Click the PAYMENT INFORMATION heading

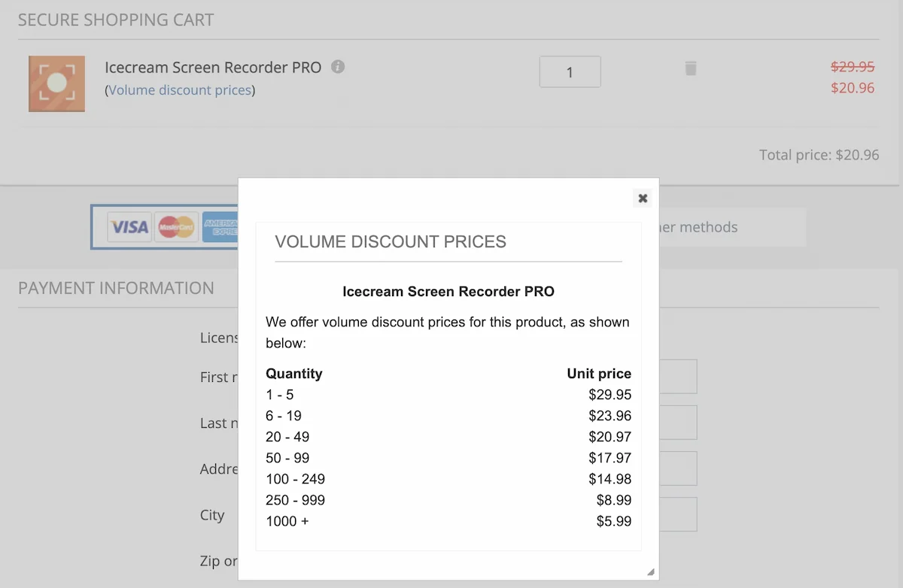click(x=116, y=288)
